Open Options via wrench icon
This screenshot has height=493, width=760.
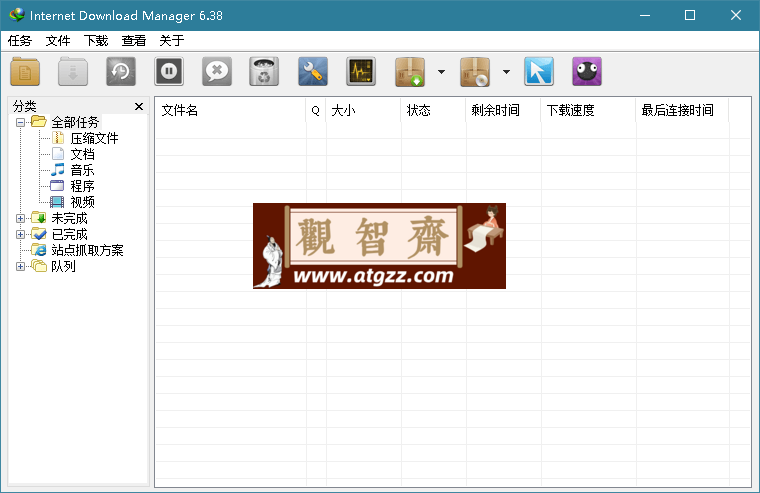coord(313,72)
